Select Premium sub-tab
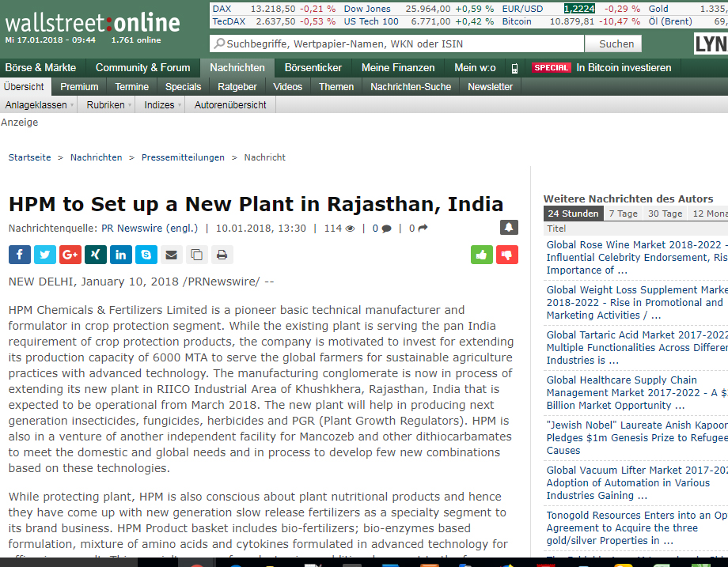 pyautogui.click(x=79, y=87)
